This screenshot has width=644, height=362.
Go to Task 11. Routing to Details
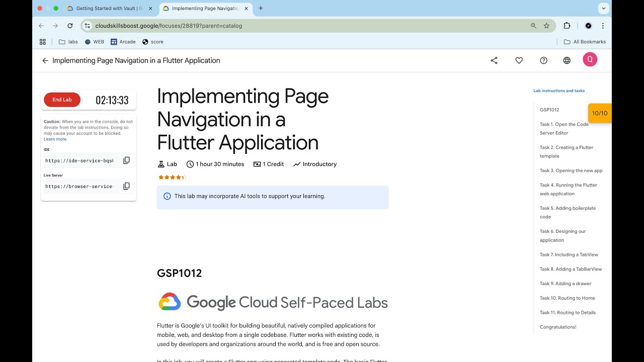click(568, 312)
